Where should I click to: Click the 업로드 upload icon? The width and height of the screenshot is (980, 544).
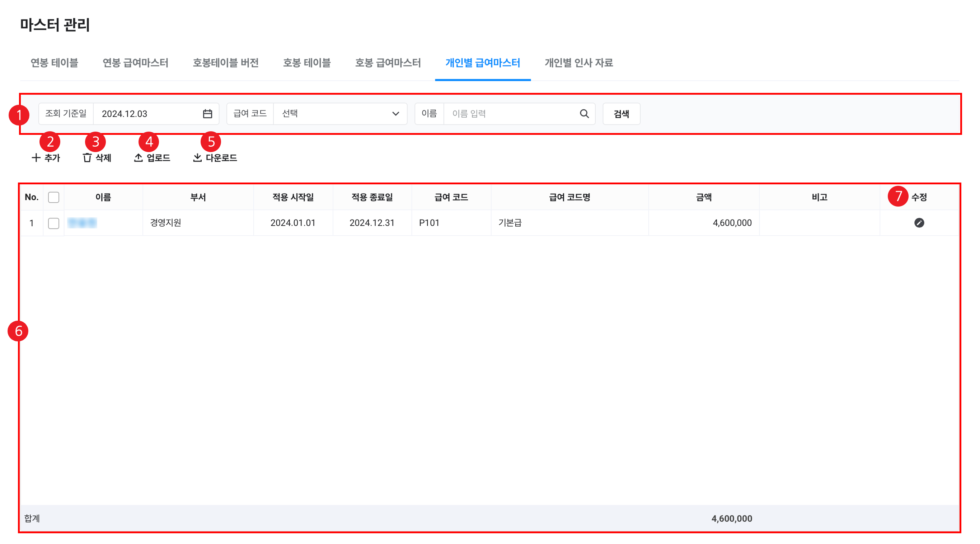coord(139,158)
